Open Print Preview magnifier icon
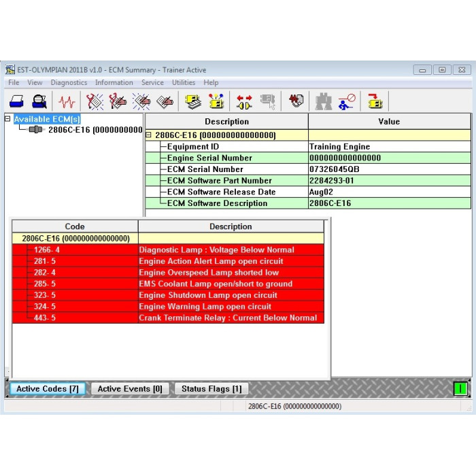Viewport: 476px width, 476px height. click(39, 101)
